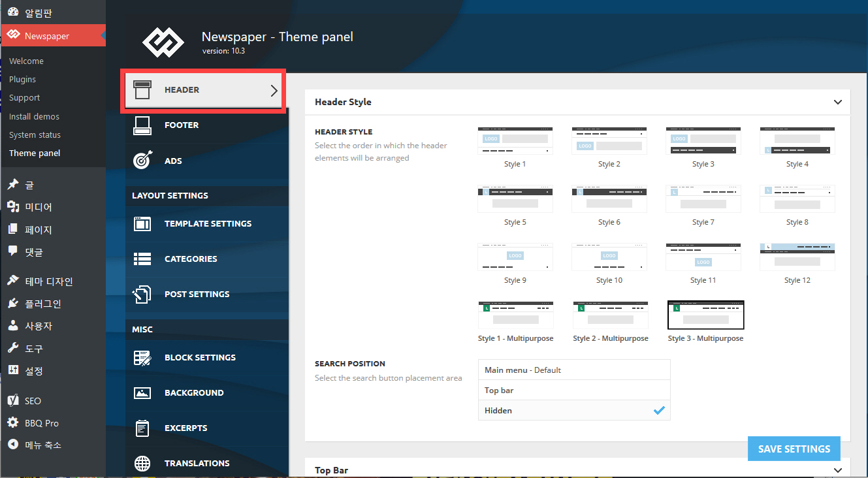Click the 미디어 media icon
Screen dimensions: 868x478
pyautogui.click(x=13, y=207)
